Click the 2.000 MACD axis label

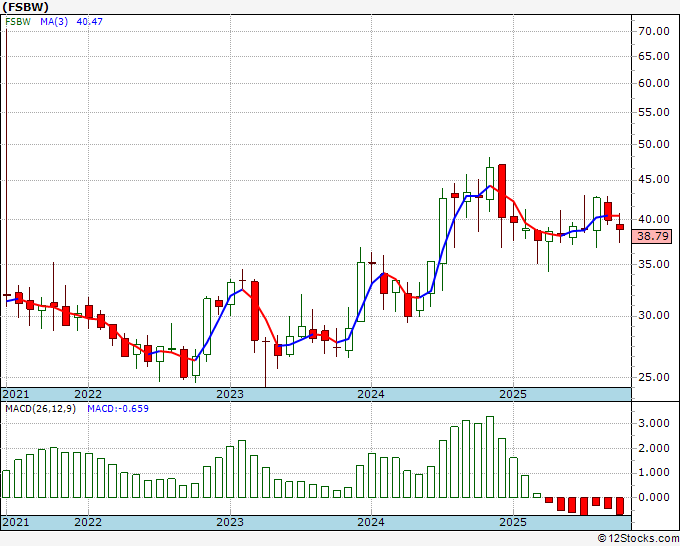point(654,448)
